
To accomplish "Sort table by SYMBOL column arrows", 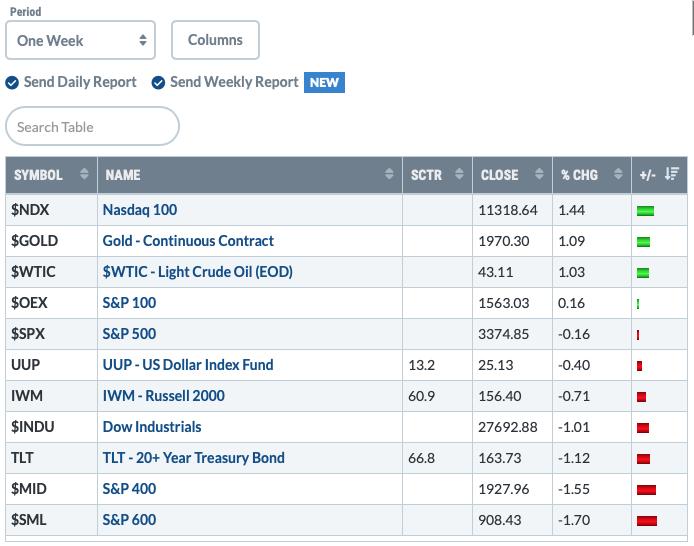I will (x=84, y=174).
